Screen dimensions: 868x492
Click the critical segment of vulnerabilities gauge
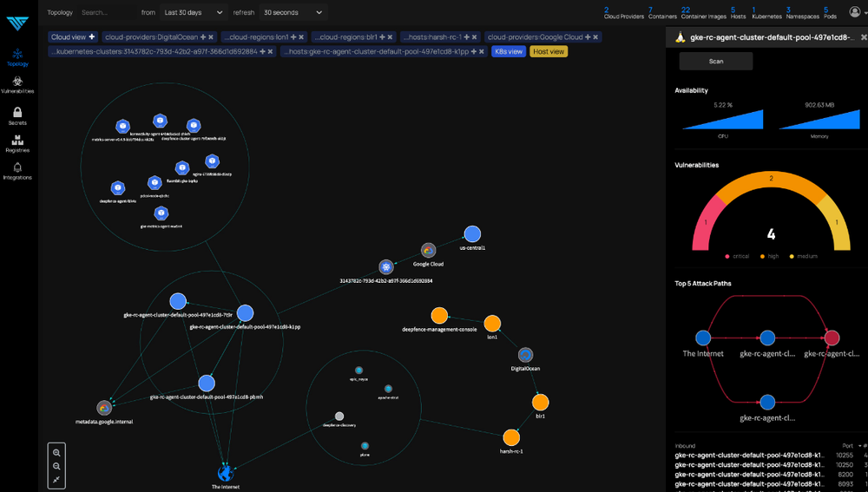tap(707, 224)
